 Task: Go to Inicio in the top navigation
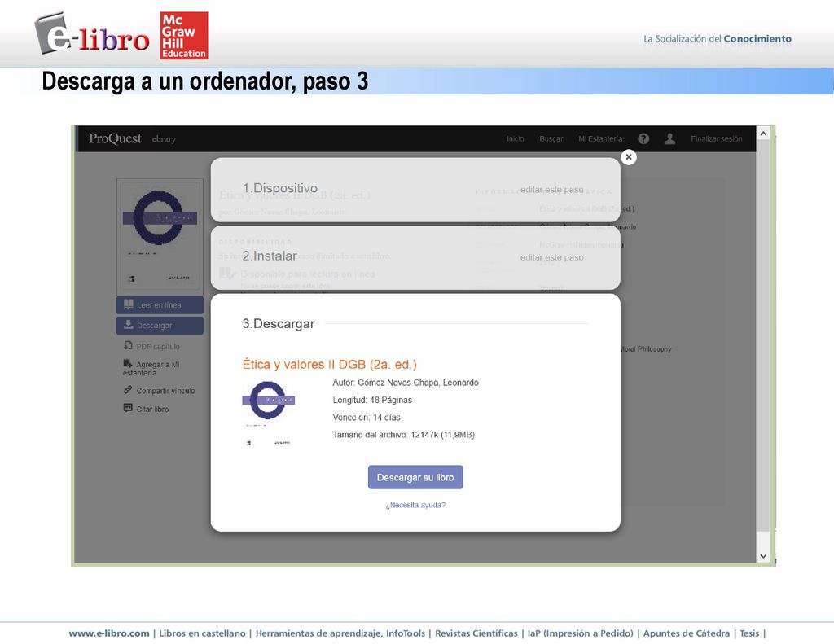coord(515,138)
